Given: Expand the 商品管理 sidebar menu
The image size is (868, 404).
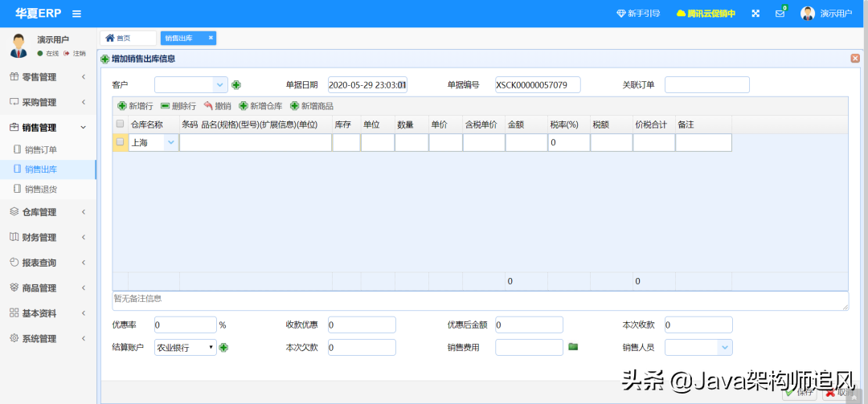Looking at the screenshot, I should coord(48,288).
